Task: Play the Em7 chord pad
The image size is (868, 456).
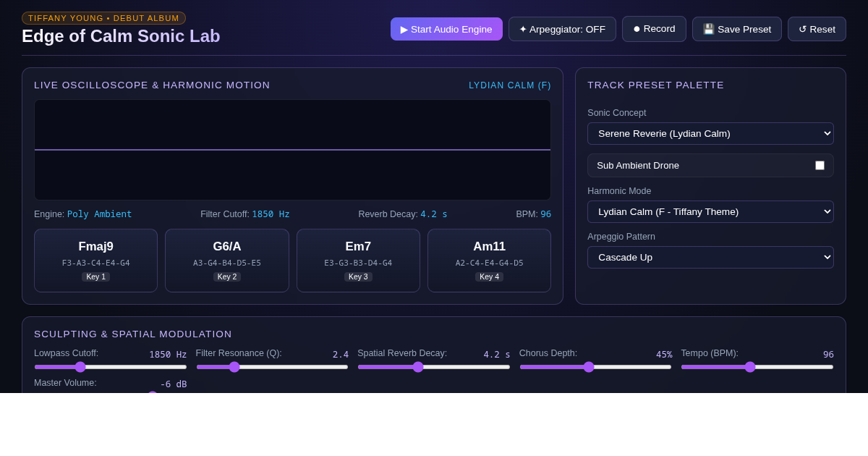Action: tap(358, 261)
